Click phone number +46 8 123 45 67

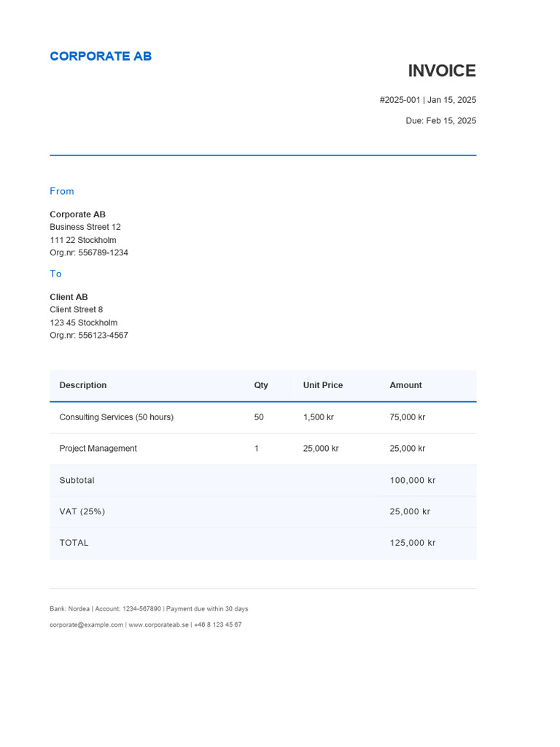pyautogui.click(x=217, y=624)
